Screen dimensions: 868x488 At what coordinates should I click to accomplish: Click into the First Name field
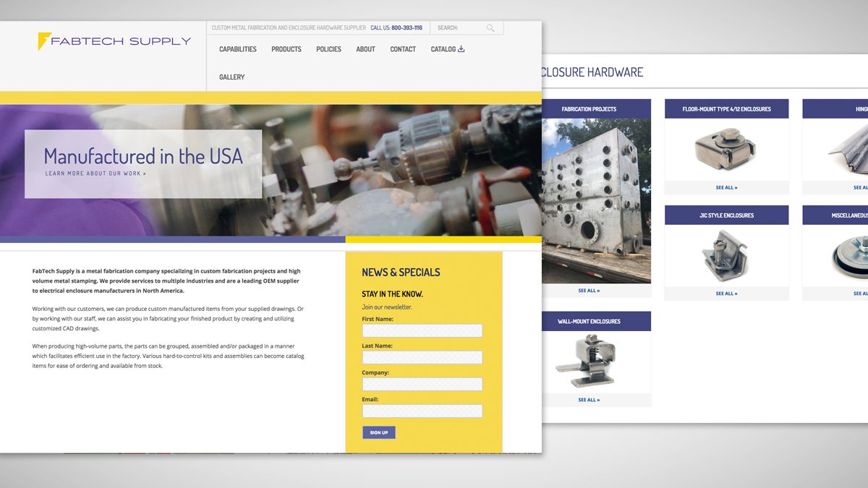coord(422,330)
